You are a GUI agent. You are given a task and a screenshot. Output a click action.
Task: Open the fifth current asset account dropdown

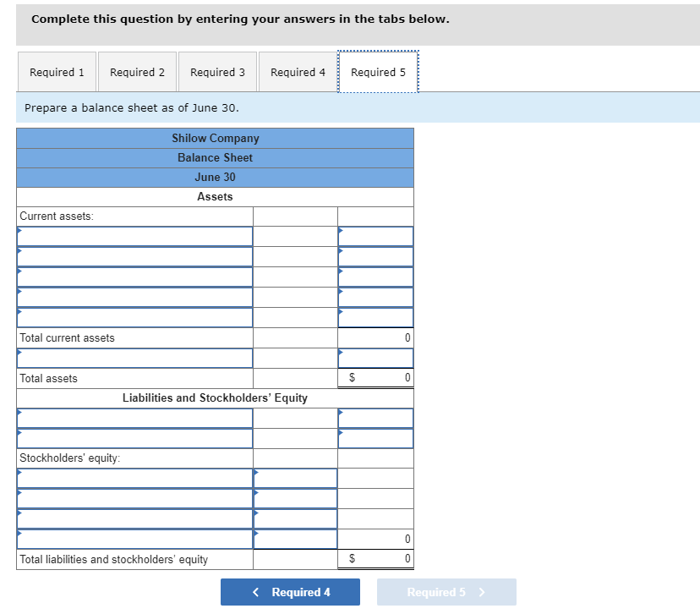pos(134,317)
